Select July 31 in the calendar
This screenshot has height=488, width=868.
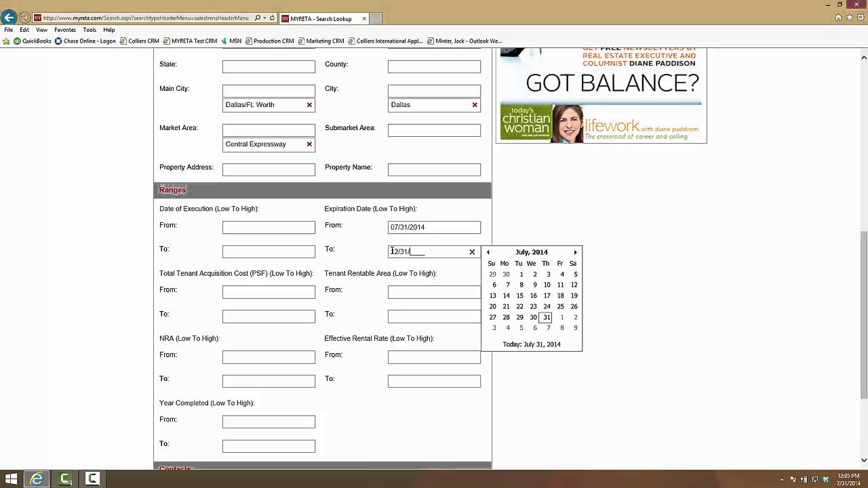point(546,317)
